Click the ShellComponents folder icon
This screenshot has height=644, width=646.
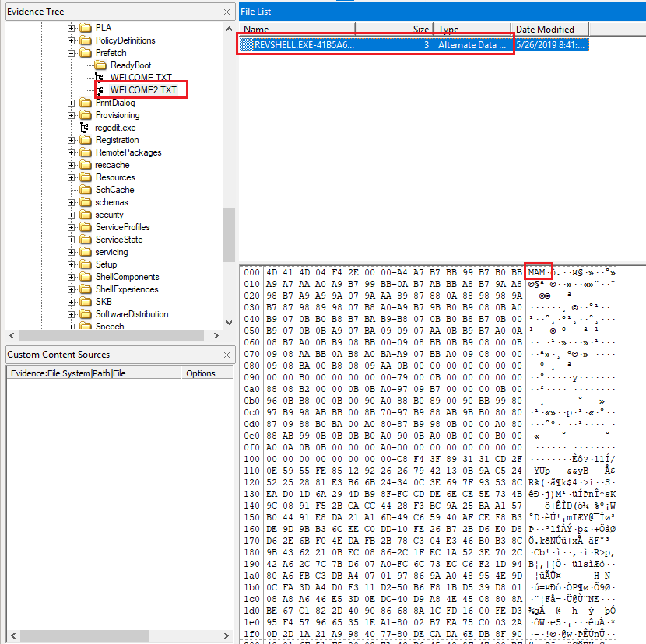[86, 277]
